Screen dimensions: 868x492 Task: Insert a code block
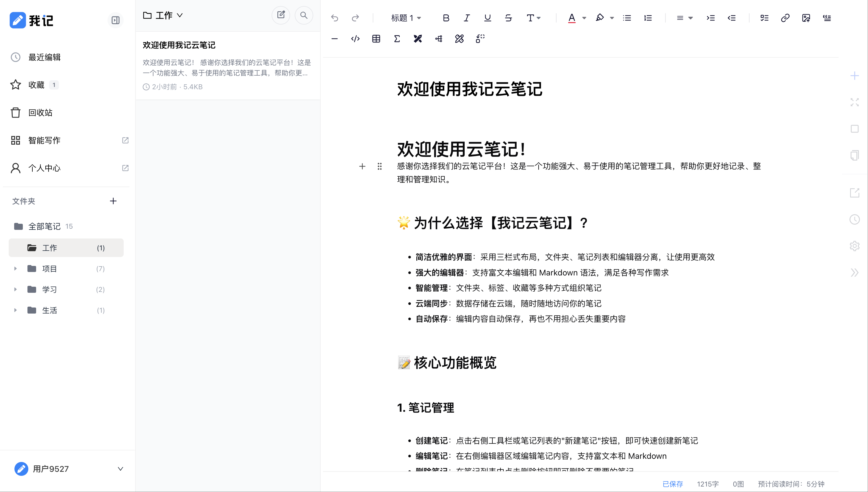coord(355,38)
